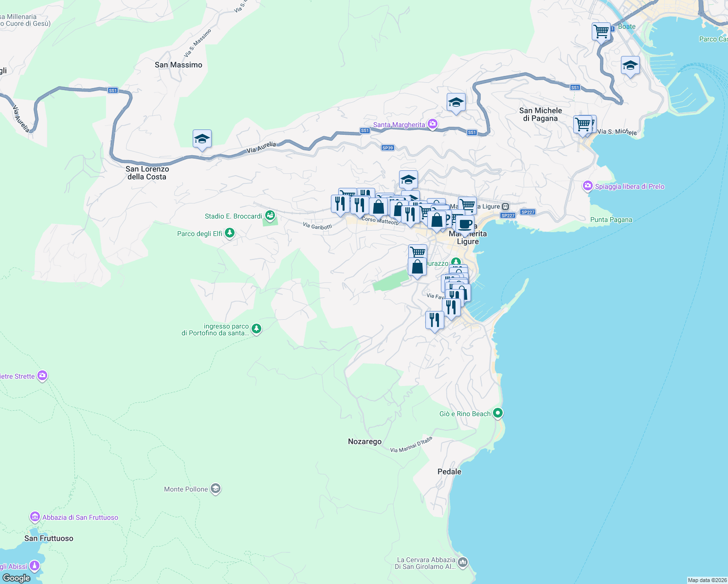
Task: Open the supermarket cart pin near Boate
Action: click(x=601, y=31)
